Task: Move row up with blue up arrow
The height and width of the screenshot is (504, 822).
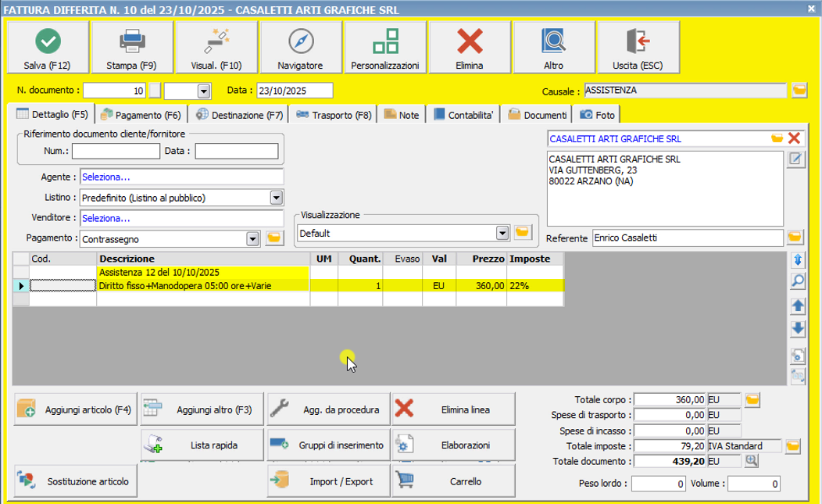Action: point(798,306)
